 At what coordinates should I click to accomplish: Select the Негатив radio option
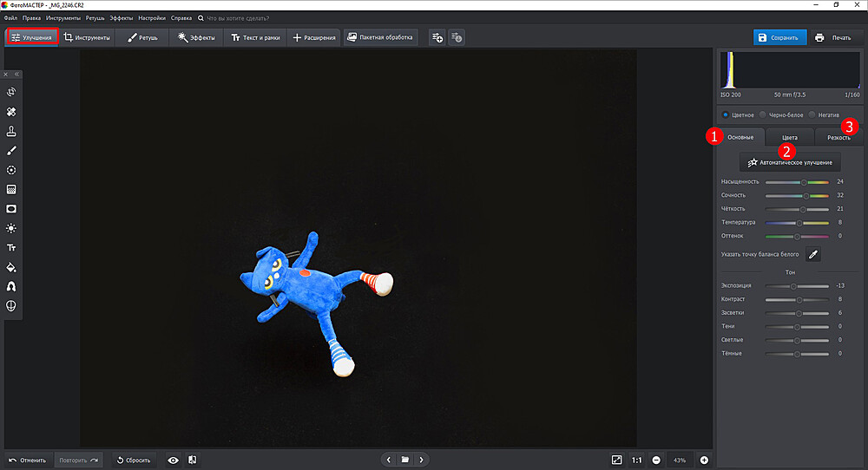812,114
